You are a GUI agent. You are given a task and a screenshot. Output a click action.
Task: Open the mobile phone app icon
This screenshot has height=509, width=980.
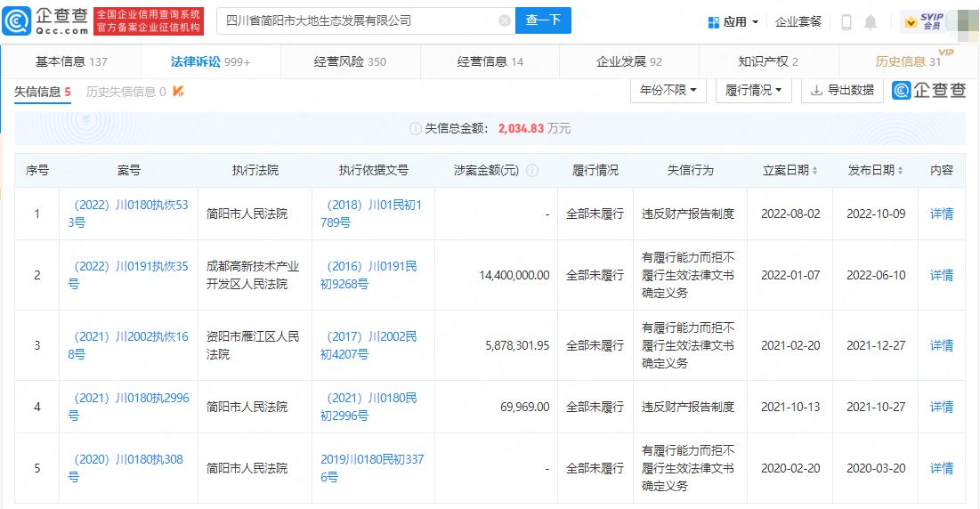click(x=846, y=21)
